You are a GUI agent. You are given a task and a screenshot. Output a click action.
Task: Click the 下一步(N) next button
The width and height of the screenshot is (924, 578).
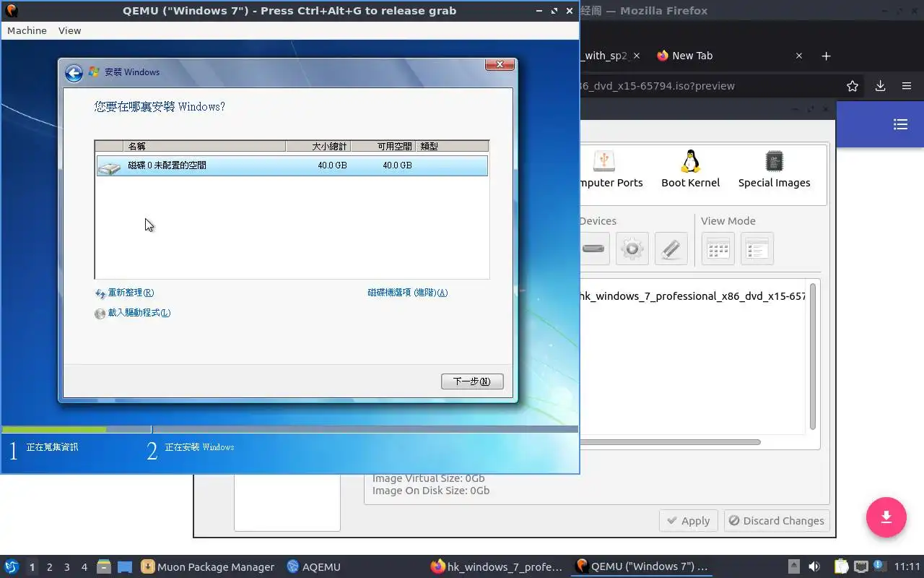[x=472, y=381]
